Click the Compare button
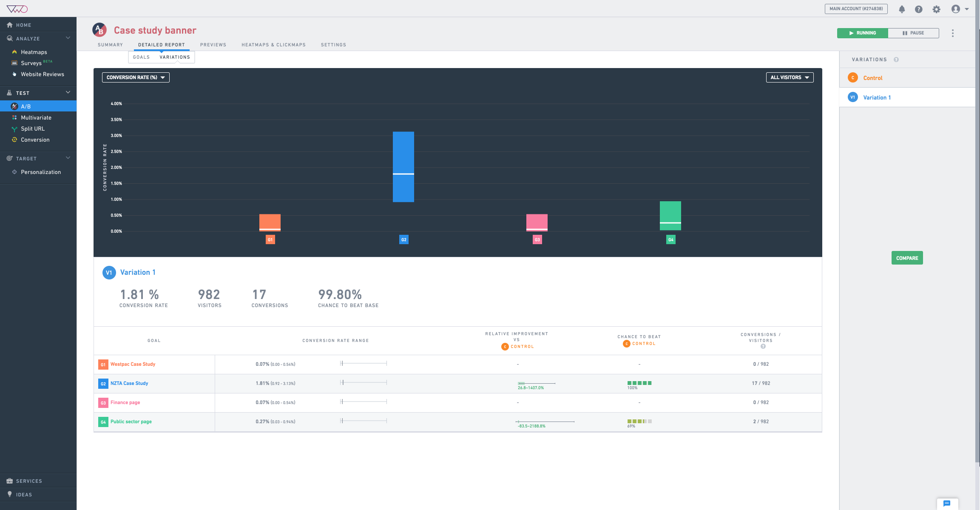 tap(907, 258)
